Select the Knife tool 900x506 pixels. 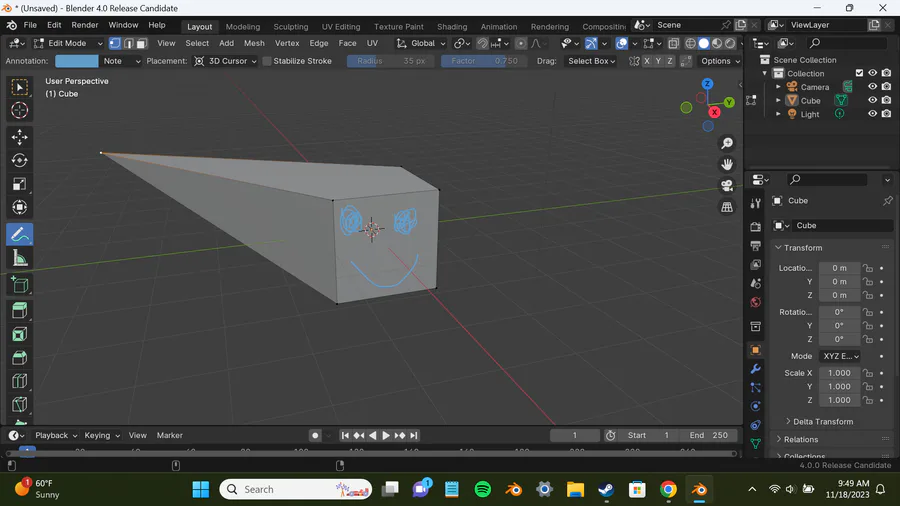click(x=20, y=404)
